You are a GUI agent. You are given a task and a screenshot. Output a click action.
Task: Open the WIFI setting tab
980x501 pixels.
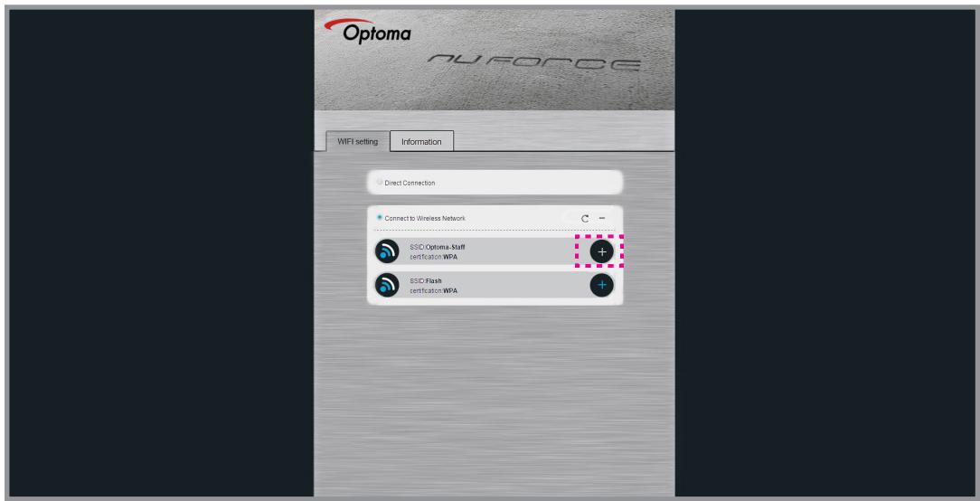(357, 141)
